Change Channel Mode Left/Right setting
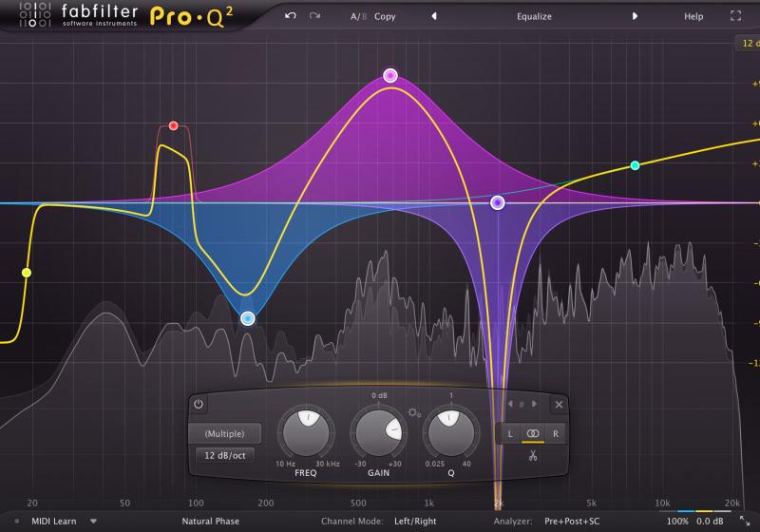Screen dimensions: 760x532 pyautogui.click(x=415, y=522)
